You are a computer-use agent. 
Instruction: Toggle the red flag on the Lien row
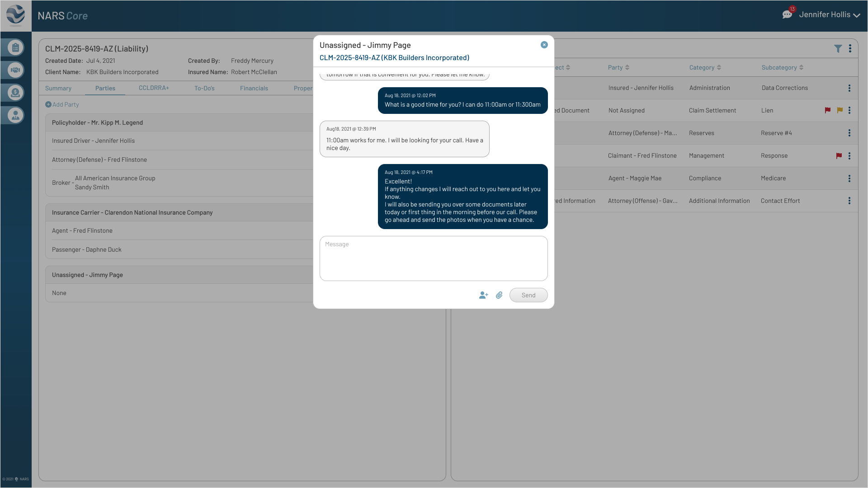click(828, 110)
